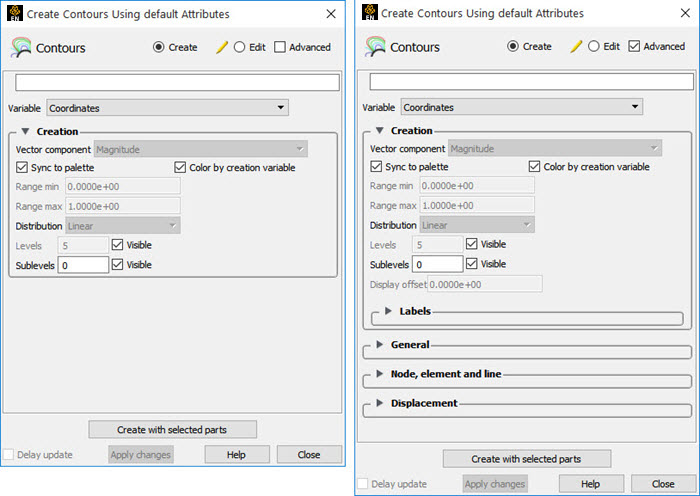
Task: Click the pencil edit icon in left dialog
Action: click(222, 47)
